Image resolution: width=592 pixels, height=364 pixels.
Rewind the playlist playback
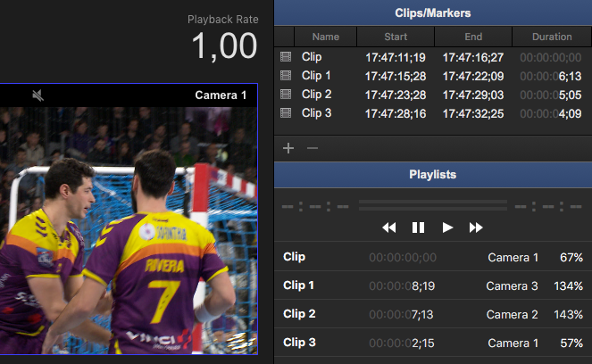pos(389,227)
